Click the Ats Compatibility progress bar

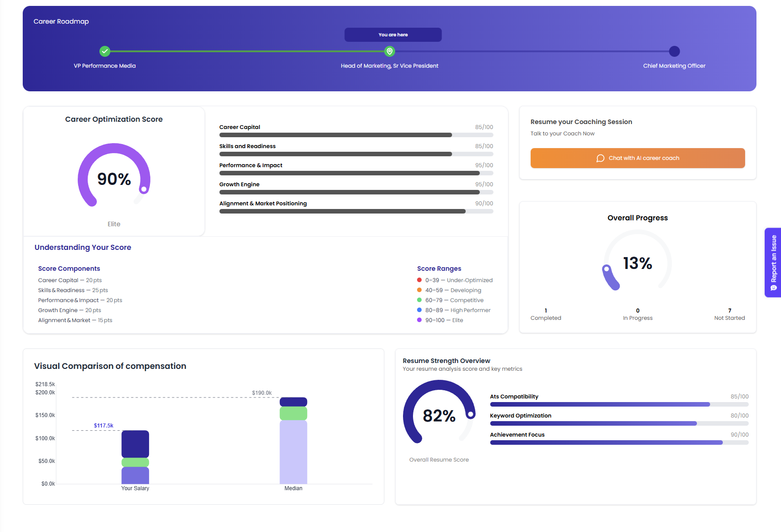(x=619, y=404)
